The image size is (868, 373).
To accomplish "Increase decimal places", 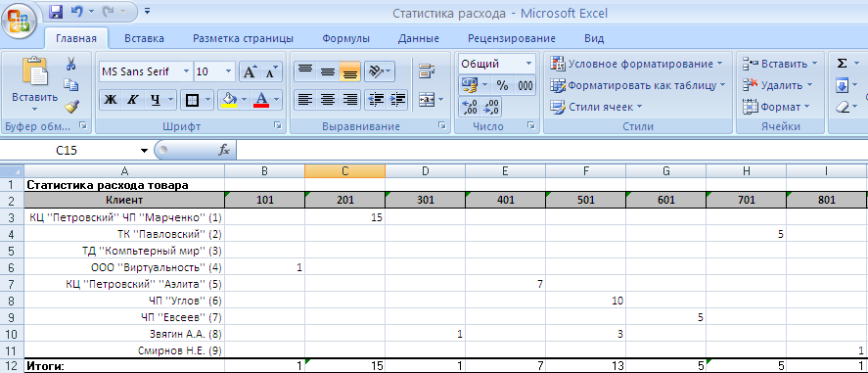I will [469, 107].
